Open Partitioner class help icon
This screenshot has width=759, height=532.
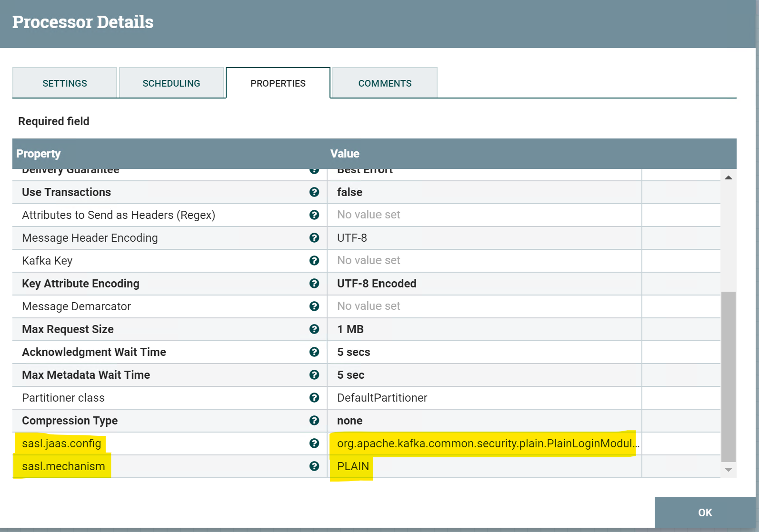[314, 397]
